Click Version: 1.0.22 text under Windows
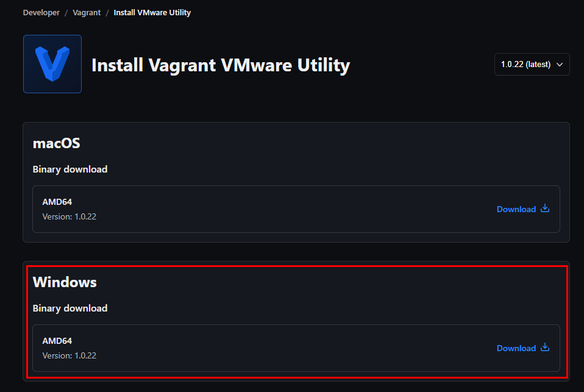 pyautogui.click(x=69, y=355)
